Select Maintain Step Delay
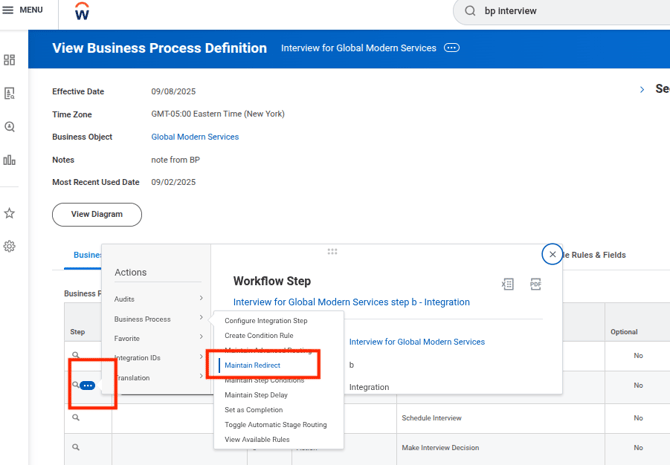The height and width of the screenshot is (465, 670). point(256,395)
